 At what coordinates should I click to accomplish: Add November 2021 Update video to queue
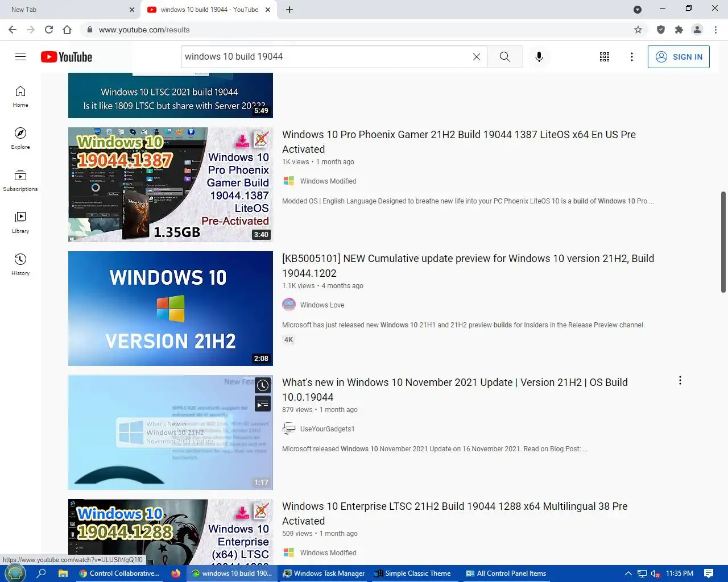coord(262,404)
